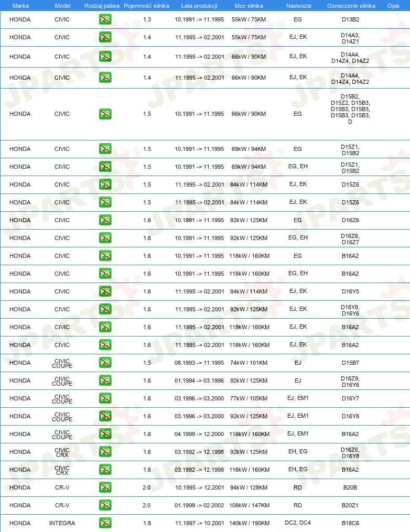Image resolution: width=410 pixels, height=532 pixels.
Task: Click the HONDA cell in the Integra row
Action: click(20, 523)
